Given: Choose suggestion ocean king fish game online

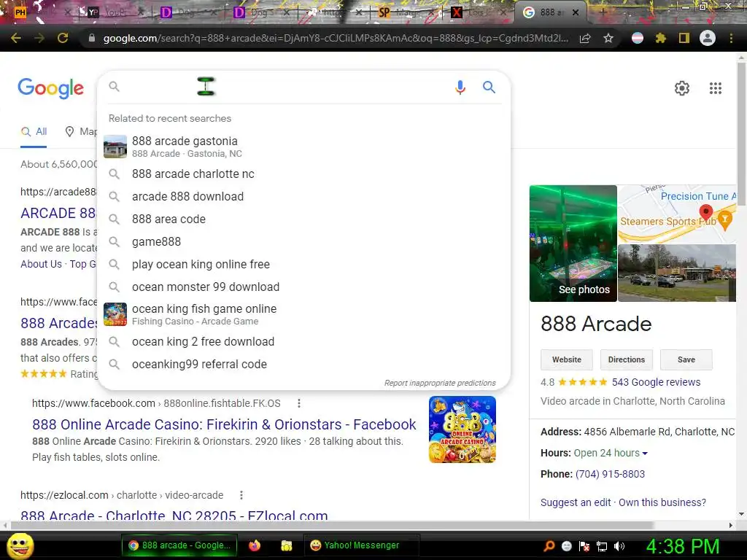Looking at the screenshot, I should coord(303,314).
